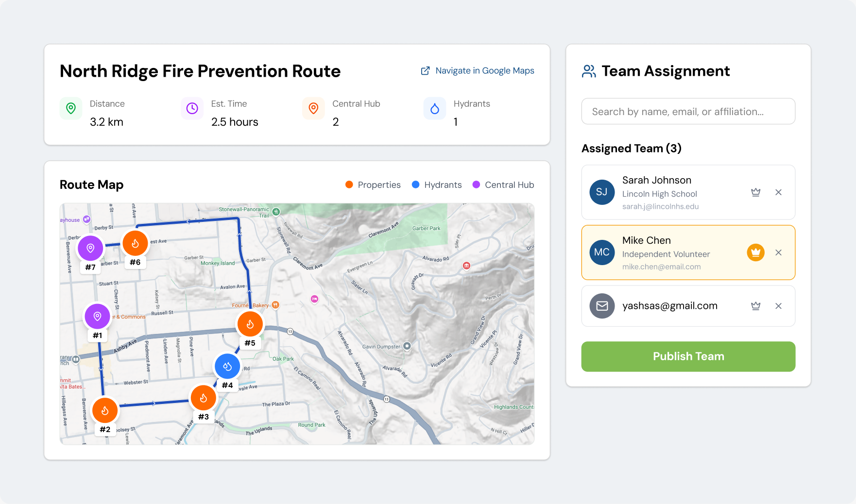Viewport: 856px width, 504px height.
Task: Click the '3.2 km' distance value
Action: 106,122
